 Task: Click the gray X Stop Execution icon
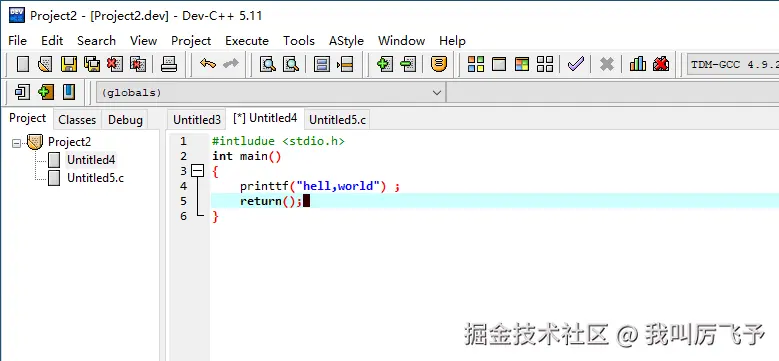(607, 64)
